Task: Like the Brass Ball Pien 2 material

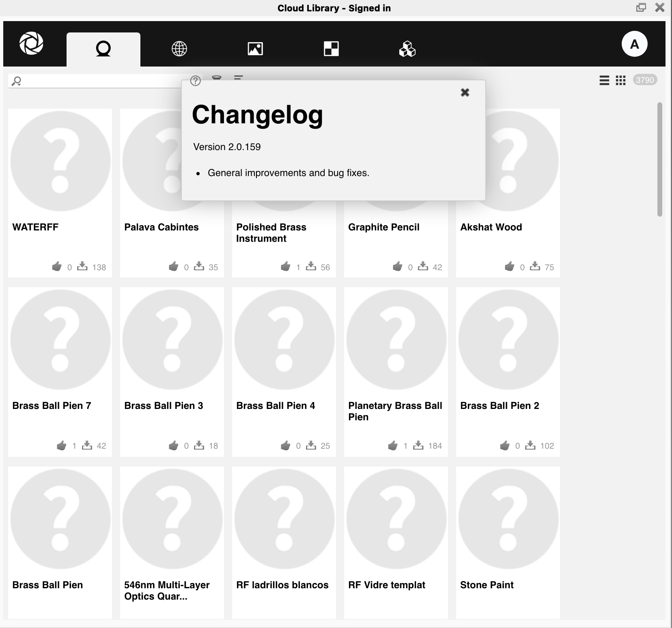Action: (x=505, y=445)
